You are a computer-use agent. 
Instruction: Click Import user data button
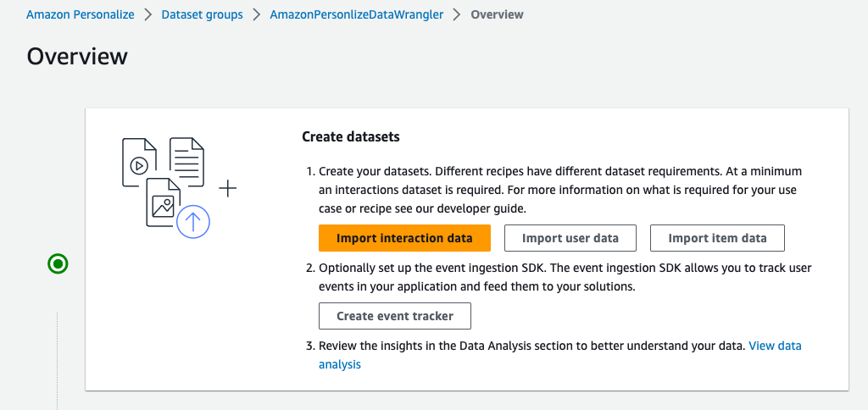point(570,238)
